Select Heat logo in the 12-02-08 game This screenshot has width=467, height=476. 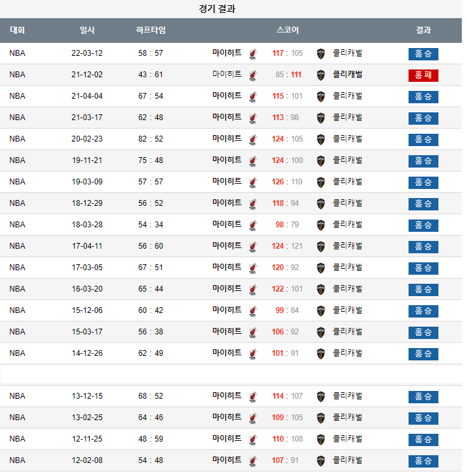pos(253,461)
